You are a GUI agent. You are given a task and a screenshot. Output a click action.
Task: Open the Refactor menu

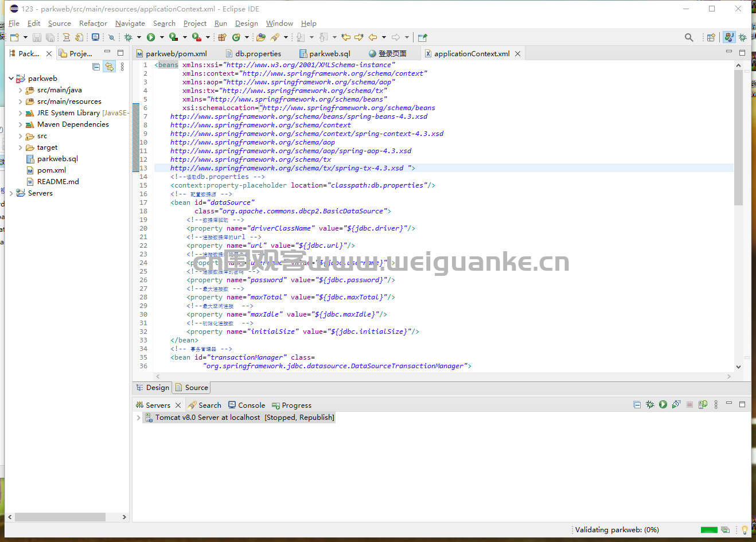coord(93,24)
